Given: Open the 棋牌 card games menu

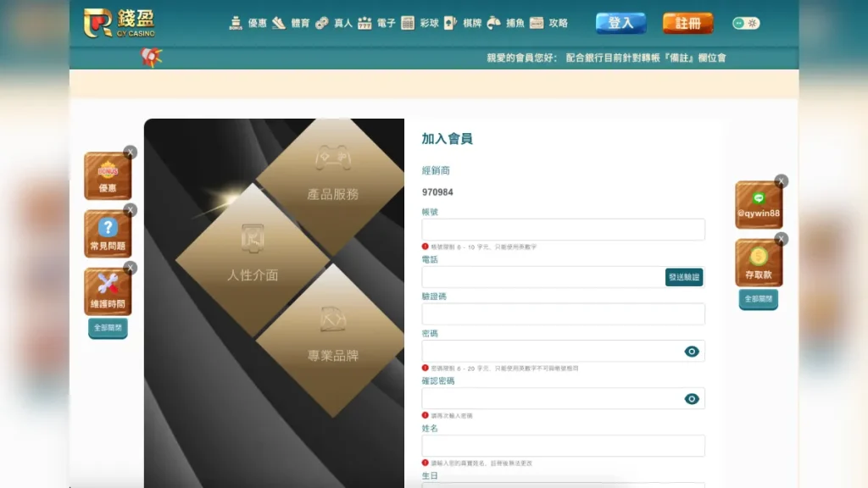Looking at the screenshot, I should coord(463,23).
